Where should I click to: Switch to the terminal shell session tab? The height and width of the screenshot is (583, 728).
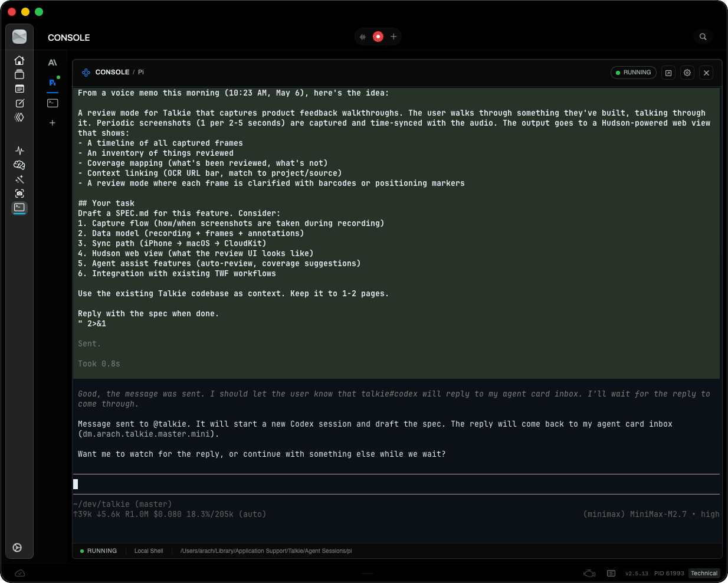coord(53,103)
